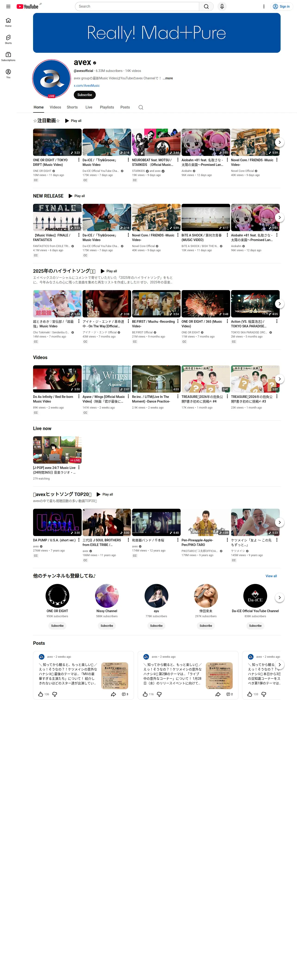Image resolution: width=297 pixels, height=980 pixels.
Task: Search within channel using magnifier icon
Action: pyautogui.click(x=141, y=107)
